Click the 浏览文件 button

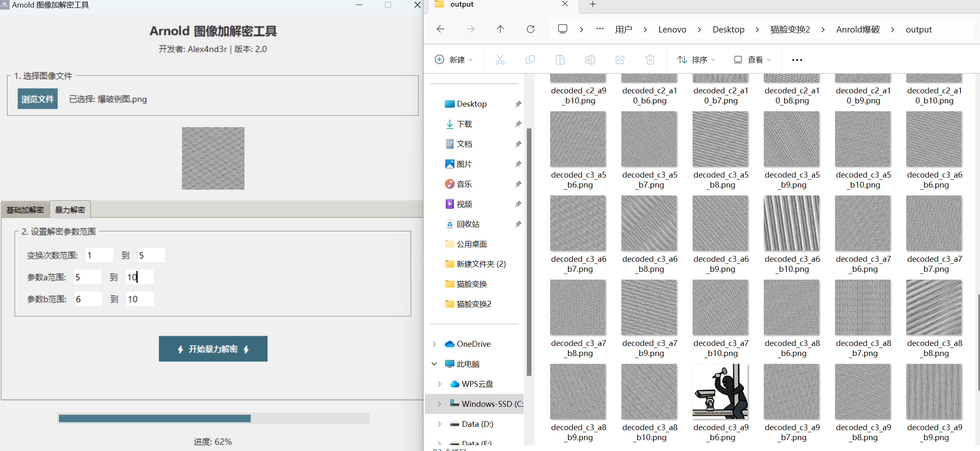pos(37,99)
